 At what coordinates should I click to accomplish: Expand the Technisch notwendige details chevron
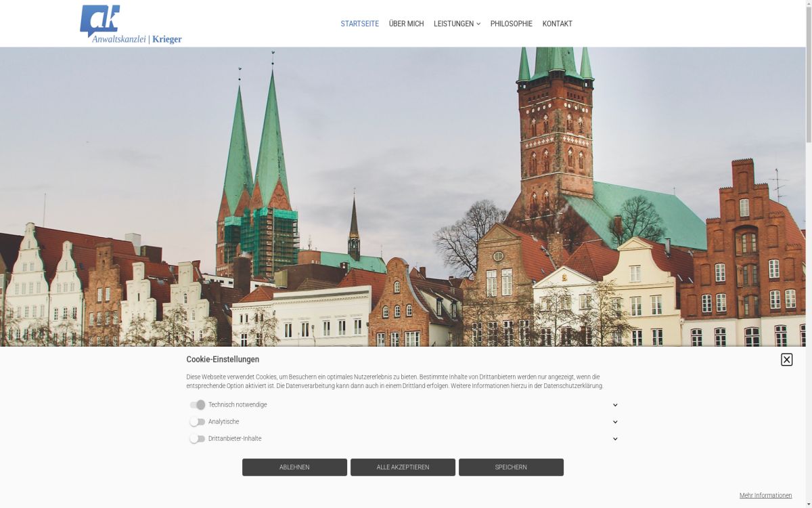click(x=615, y=404)
